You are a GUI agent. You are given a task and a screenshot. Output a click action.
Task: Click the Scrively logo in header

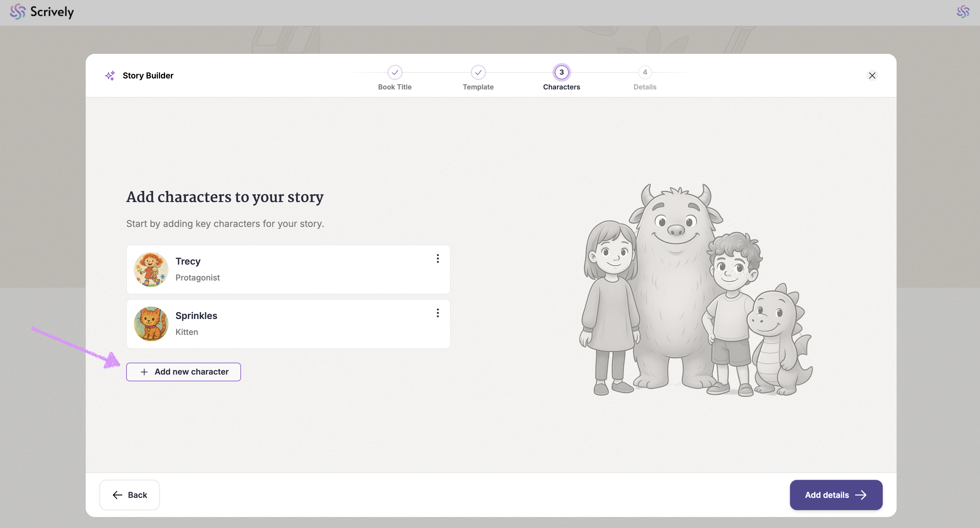click(42, 12)
